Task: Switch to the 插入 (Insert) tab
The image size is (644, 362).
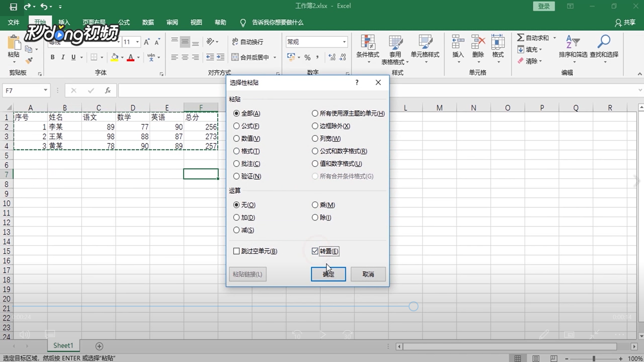Action: [x=64, y=22]
